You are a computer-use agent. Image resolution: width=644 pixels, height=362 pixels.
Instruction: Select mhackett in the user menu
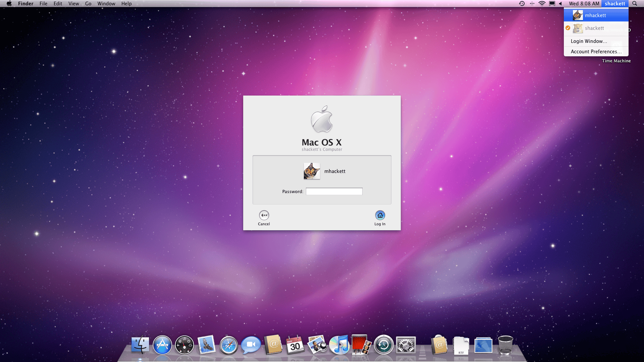[596, 15]
